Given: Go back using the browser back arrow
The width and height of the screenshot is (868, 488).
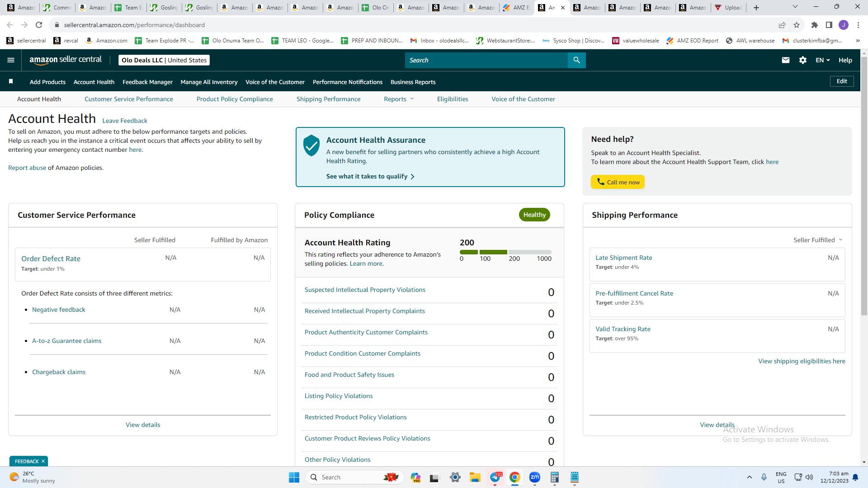Looking at the screenshot, I should pos(10,25).
